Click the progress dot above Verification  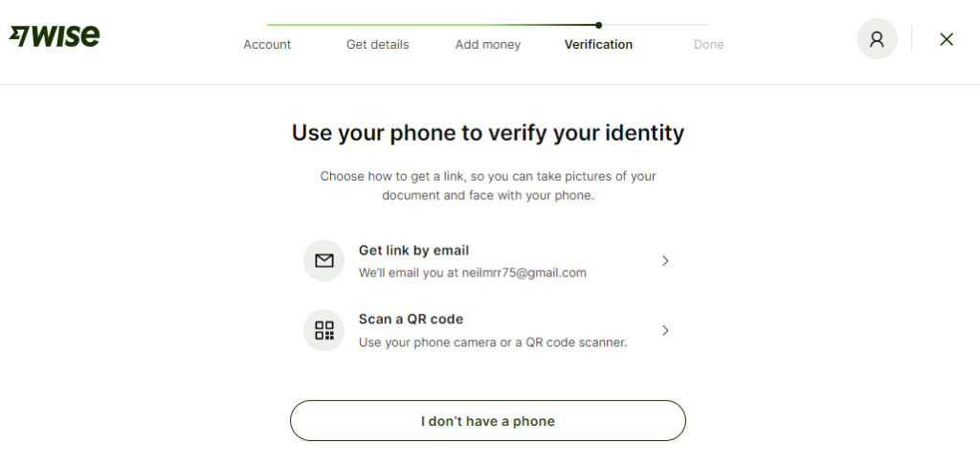coord(598,25)
